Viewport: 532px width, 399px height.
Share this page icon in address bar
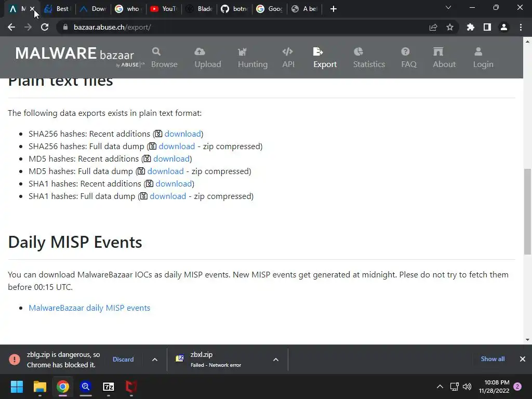point(433,27)
